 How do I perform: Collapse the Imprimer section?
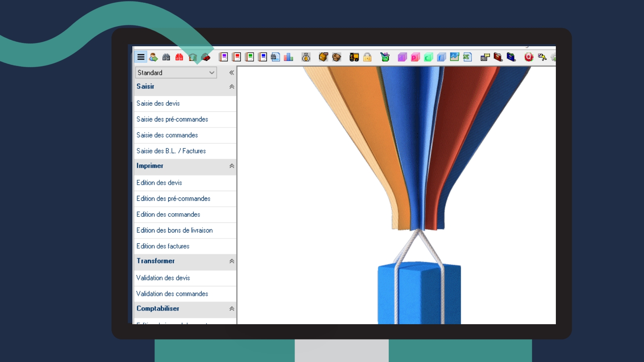coord(232,166)
